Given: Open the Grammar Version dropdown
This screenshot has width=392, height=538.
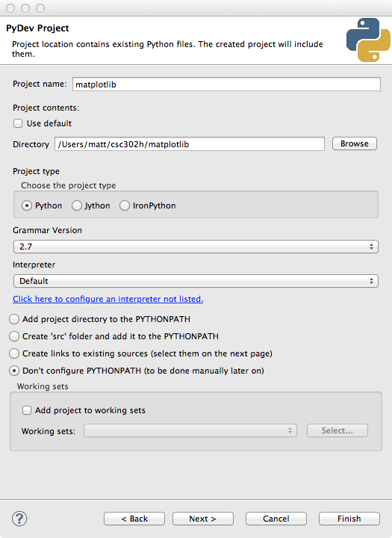Looking at the screenshot, I should (196, 247).
